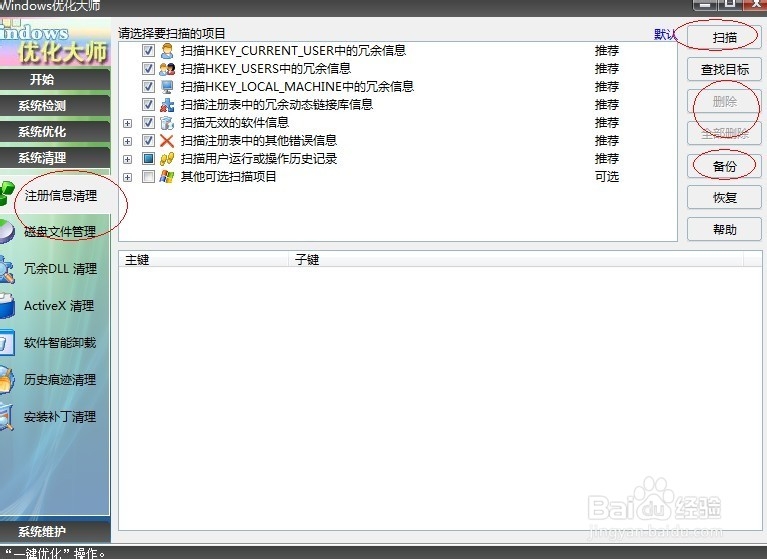Sort by the 子键 column header

pos(516,259)
